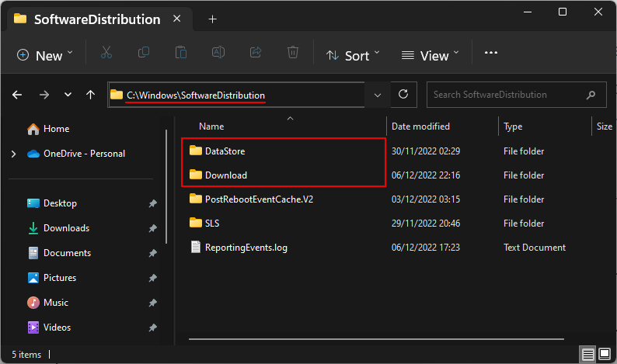Open recent locations chevron dropdown
Screen dimensions: 617x364
click(68, 95)
